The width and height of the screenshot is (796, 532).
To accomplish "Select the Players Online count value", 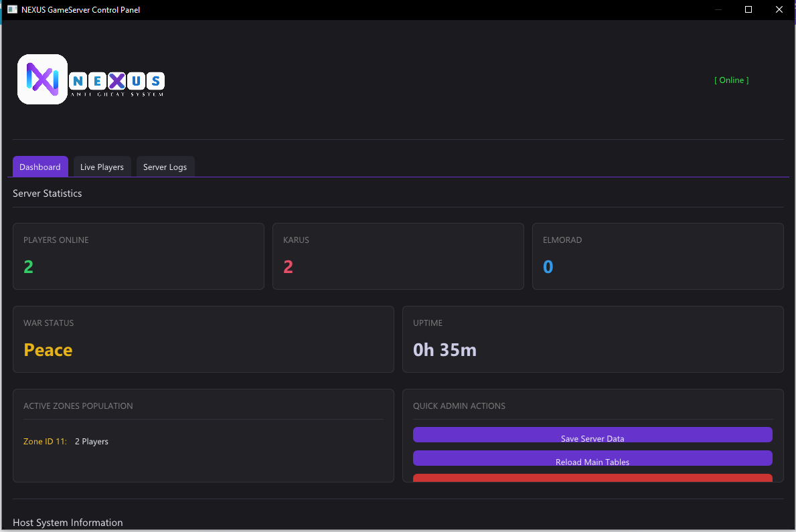I will 28,266.
